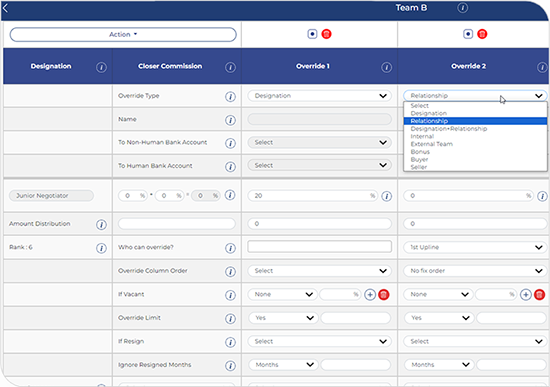Toggle Override 1 column radio selector

pyautogui.click(x=312, y=34)
